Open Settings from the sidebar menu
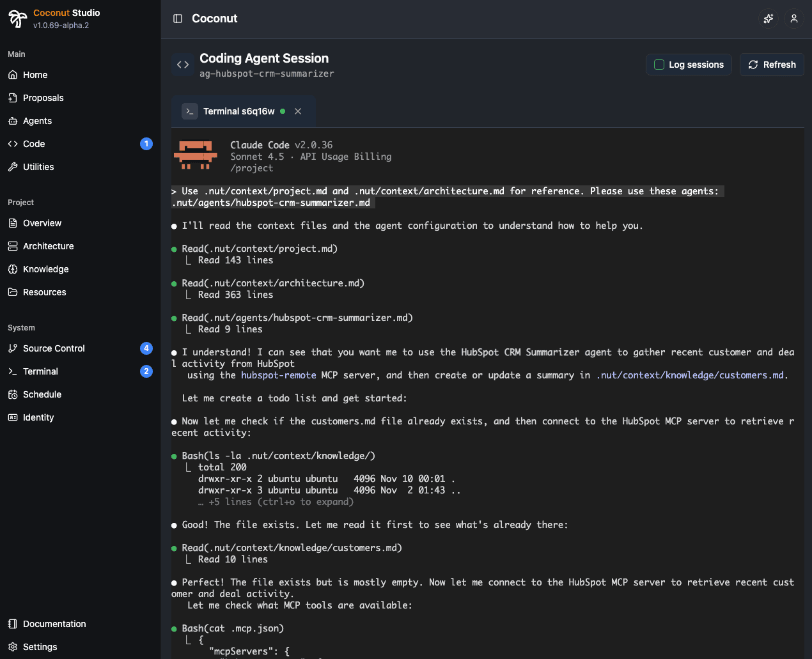 (40, 647)
